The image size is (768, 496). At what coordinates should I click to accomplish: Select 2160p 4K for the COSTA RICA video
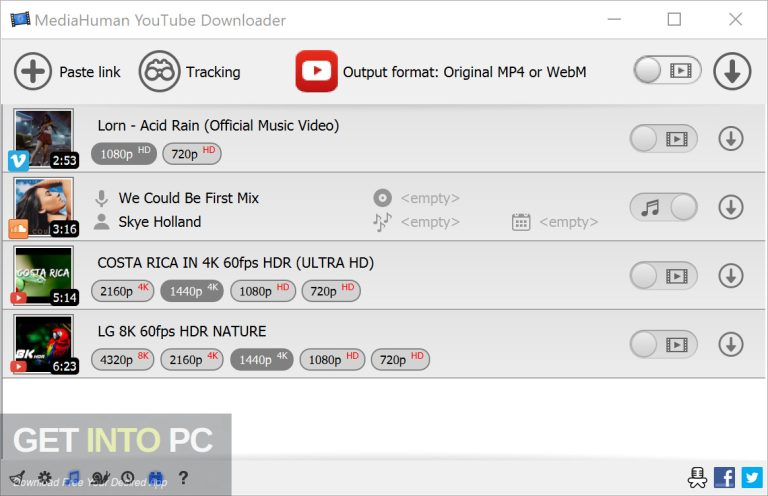click(122, 291)
